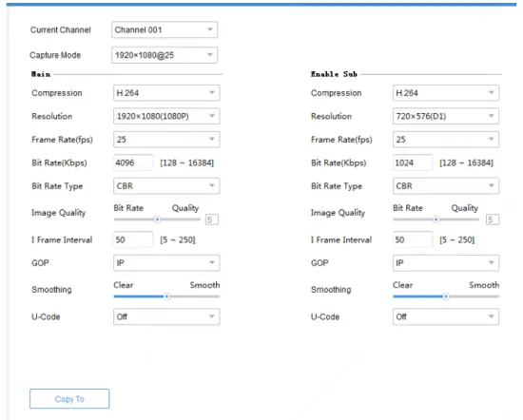The height and width of the screenshot is (420, 523).
Task: Click Main Smoothing slider handle
Action: pyautogui.click(x=166, y=296)
